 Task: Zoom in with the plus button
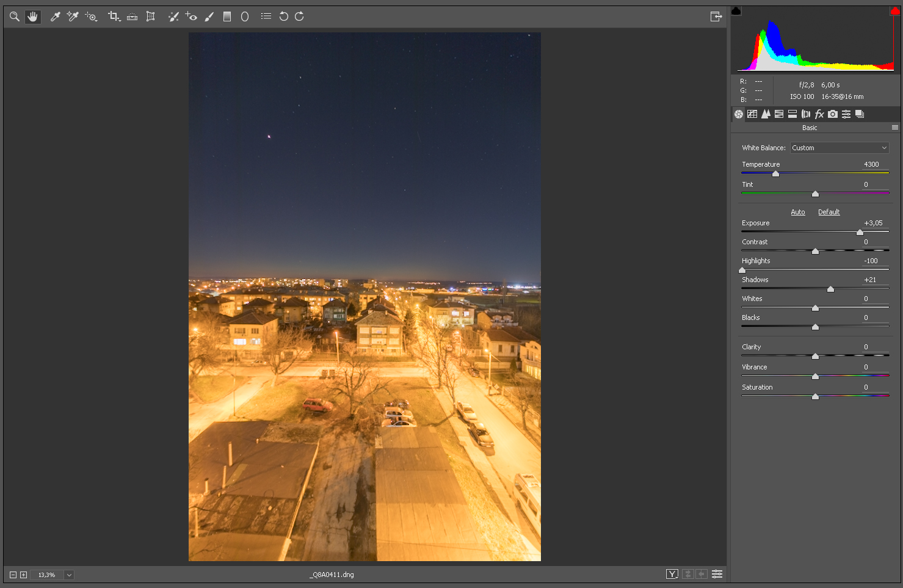[23, 575]
